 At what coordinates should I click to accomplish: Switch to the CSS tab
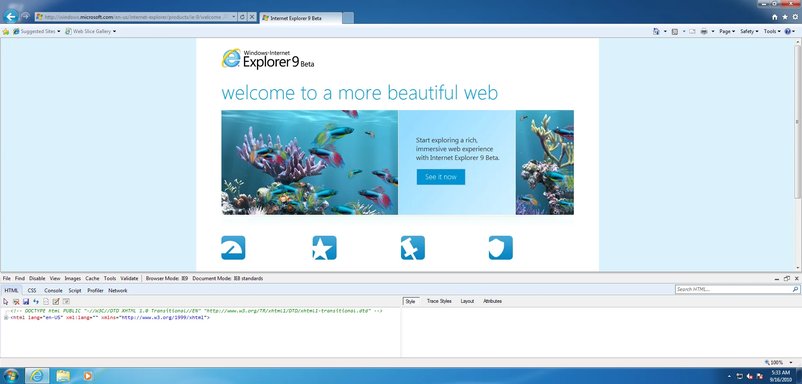coord(32,290)
